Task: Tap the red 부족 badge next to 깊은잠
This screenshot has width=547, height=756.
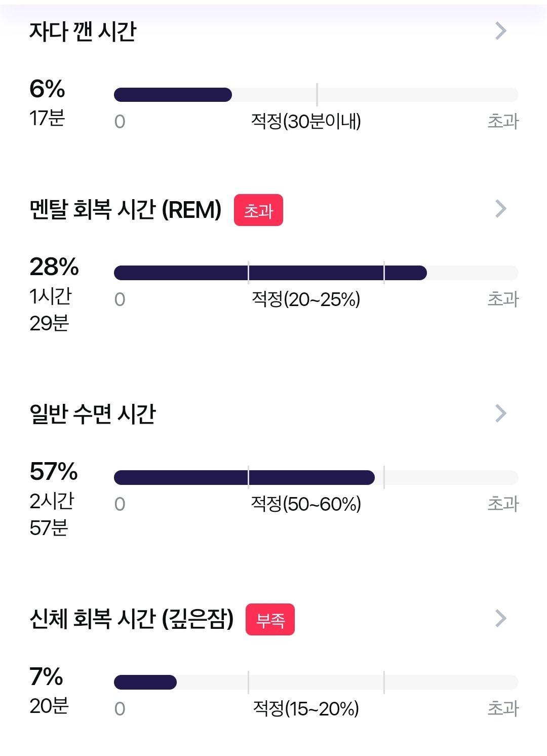Action: (x=270, y=619)
